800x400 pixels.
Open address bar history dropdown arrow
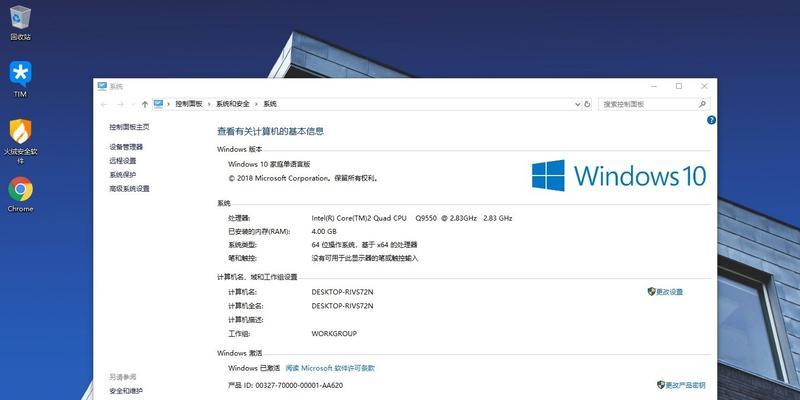pyautogui.click(x=578, y=104)
